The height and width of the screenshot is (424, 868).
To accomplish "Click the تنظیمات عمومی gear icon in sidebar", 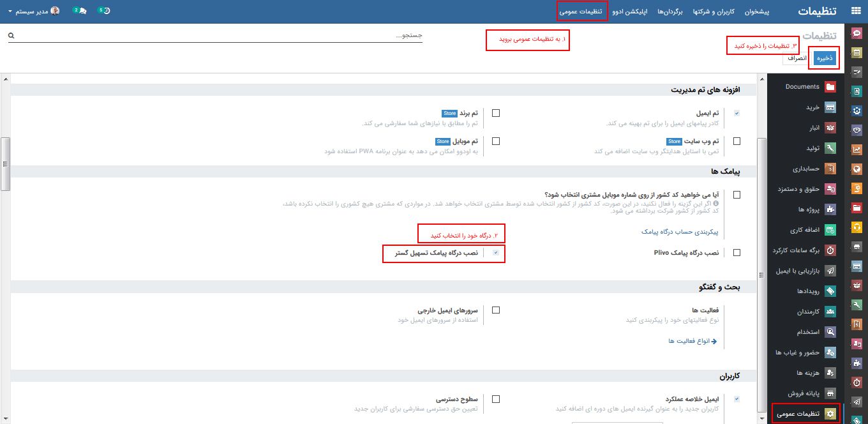I will tap(830, 414).
